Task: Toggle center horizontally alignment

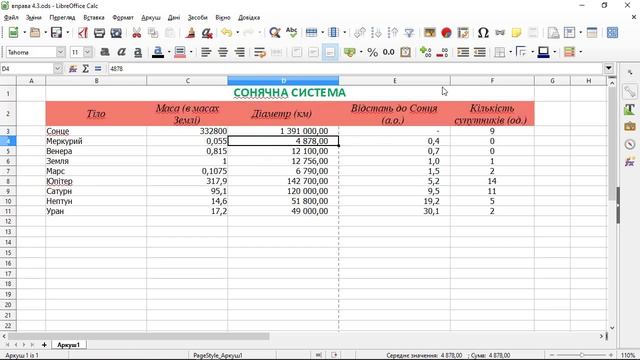Action: click(x=223, y=52)
